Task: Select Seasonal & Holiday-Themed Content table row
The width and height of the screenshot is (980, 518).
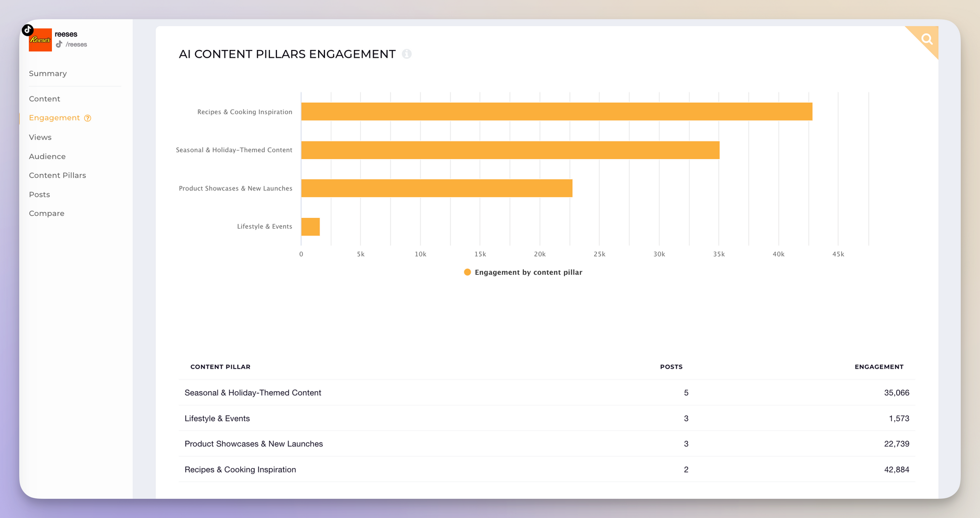Action: point(547,393)
